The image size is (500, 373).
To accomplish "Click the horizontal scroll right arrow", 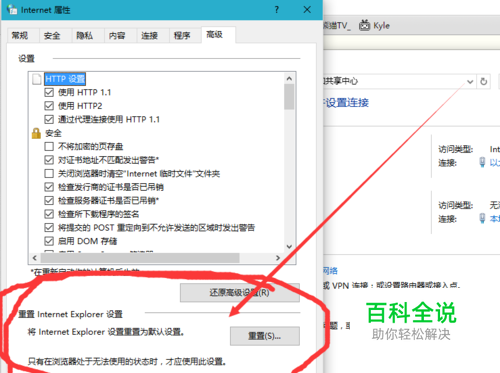I will [x=278, y=258].
